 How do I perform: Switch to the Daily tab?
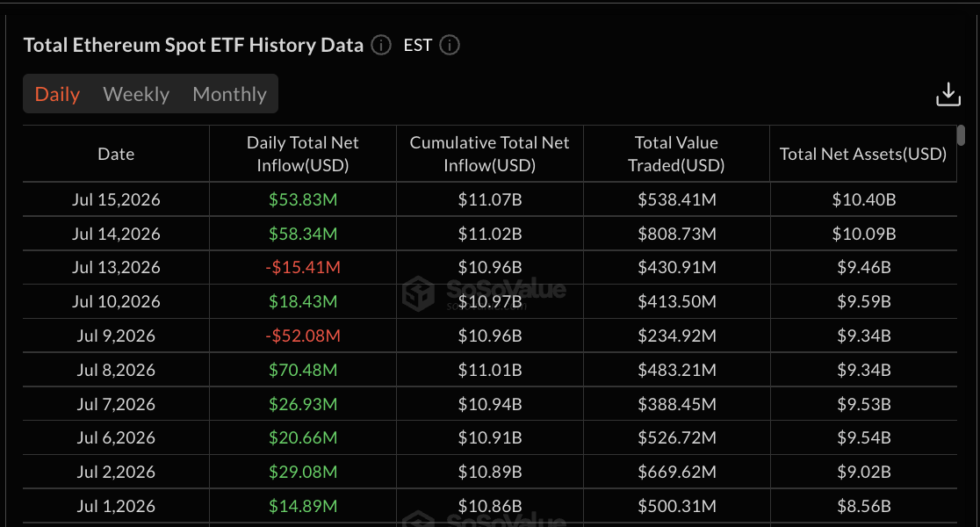57,94
